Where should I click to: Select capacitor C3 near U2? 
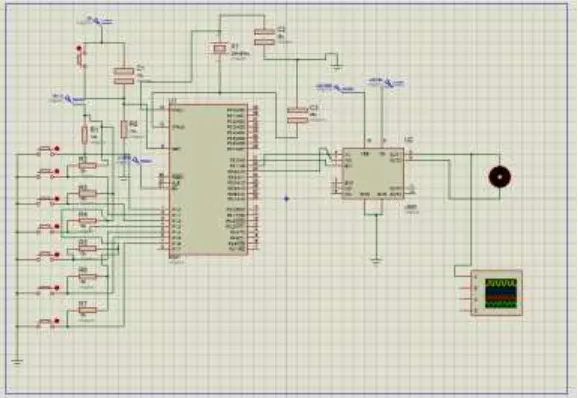click(x=297, y=115)
